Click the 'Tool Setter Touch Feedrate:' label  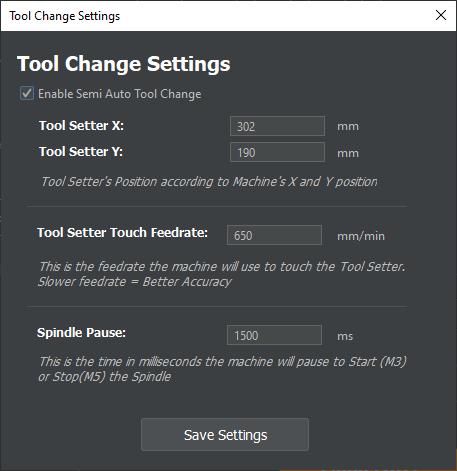pyautogui.click(x=122, y=233)
